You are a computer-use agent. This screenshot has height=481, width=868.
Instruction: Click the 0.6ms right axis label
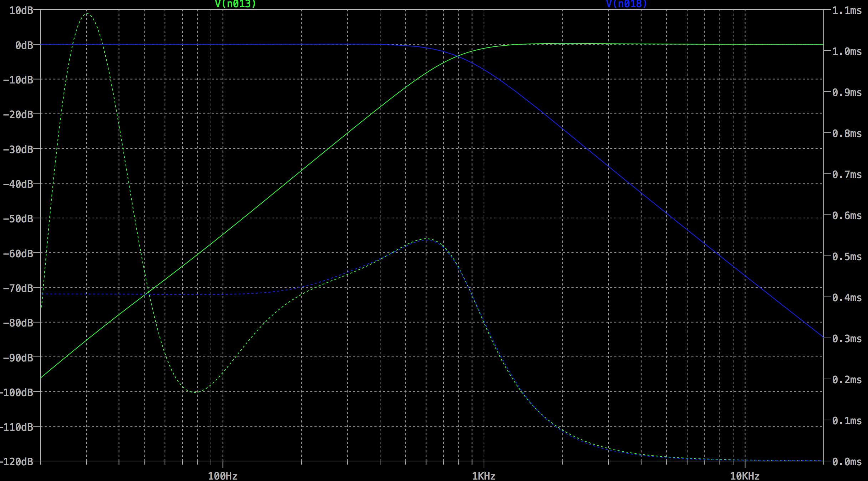tap(847, 216)
